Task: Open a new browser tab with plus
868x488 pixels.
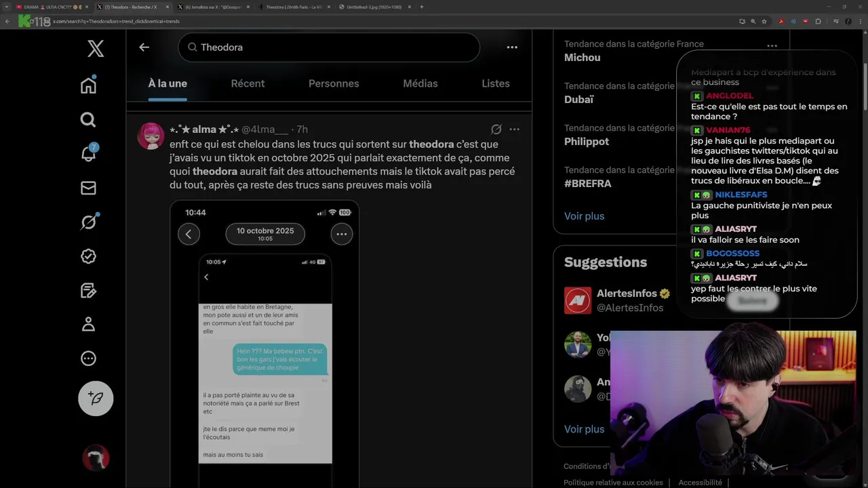Action: [x=422, y=7]
